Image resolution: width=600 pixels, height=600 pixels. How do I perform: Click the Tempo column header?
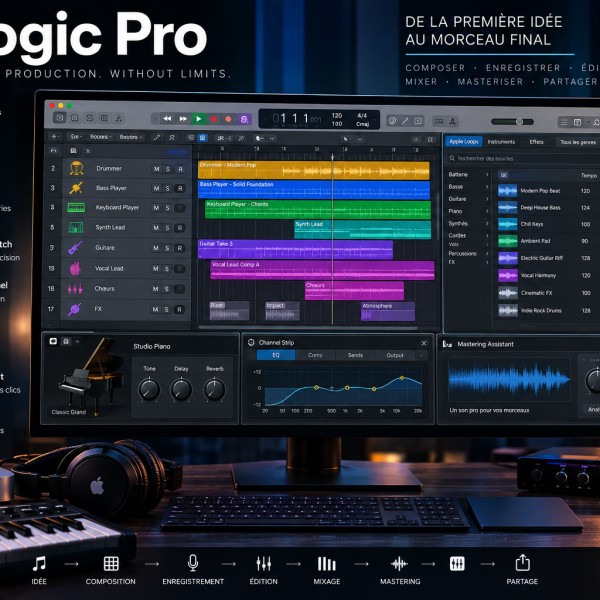tap(589, 176)
